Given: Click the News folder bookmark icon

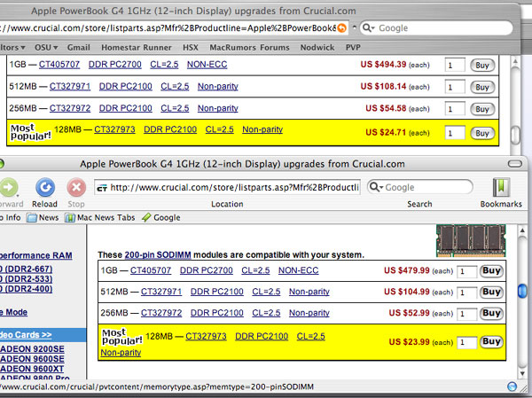Looking at the screenshot, I should coord(32,218).
